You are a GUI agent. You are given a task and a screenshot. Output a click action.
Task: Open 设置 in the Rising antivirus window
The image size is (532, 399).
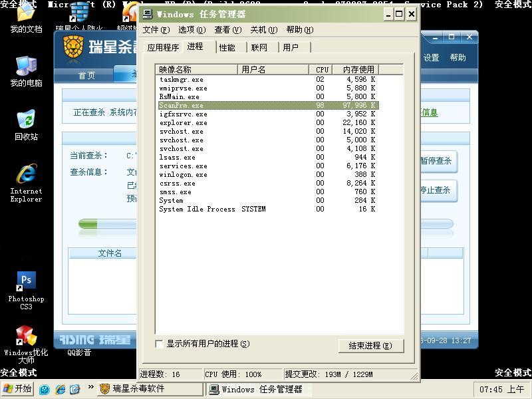coord(431,58)
